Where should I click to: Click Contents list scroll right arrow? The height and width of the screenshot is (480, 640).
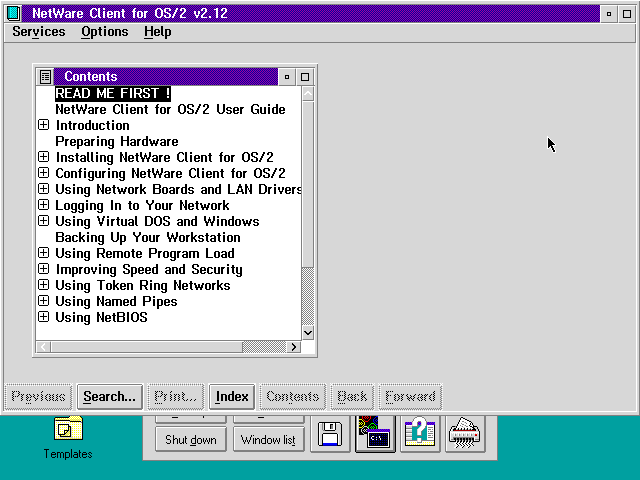pyautogui.click(x=293, y=347)
